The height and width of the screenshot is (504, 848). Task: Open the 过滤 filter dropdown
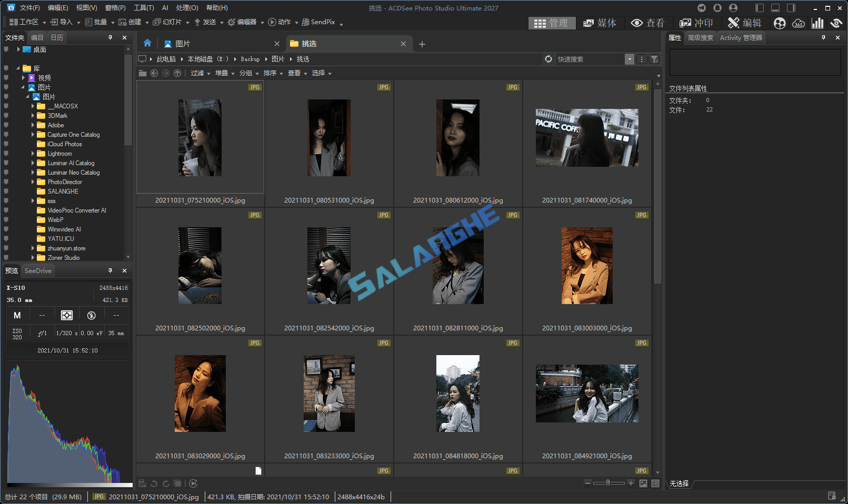201,73
